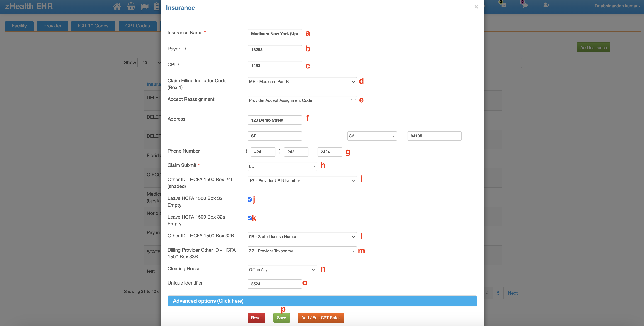Viewport: 644px width, 326px height.
Task: Expand Advanced options section
Action: pos(322,301)
